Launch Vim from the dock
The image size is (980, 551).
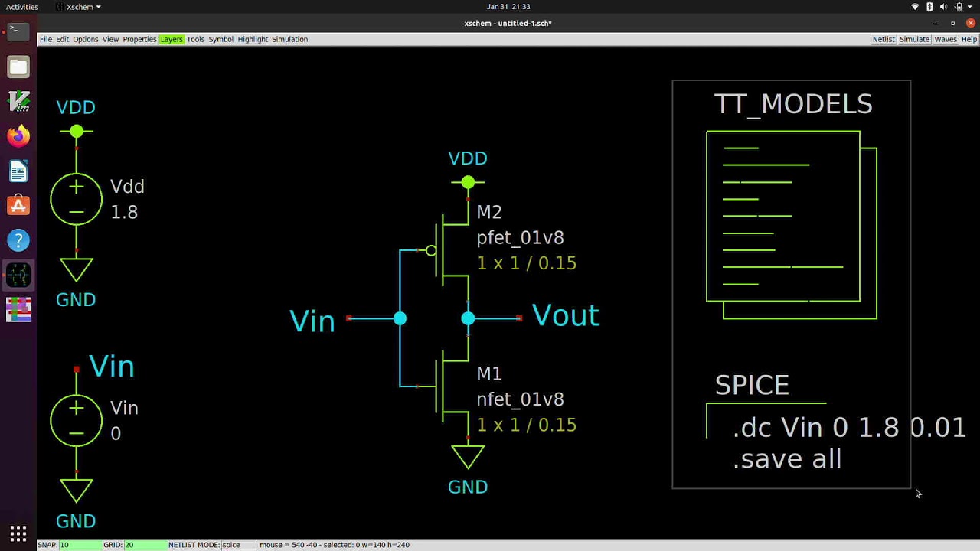[18, 101]
